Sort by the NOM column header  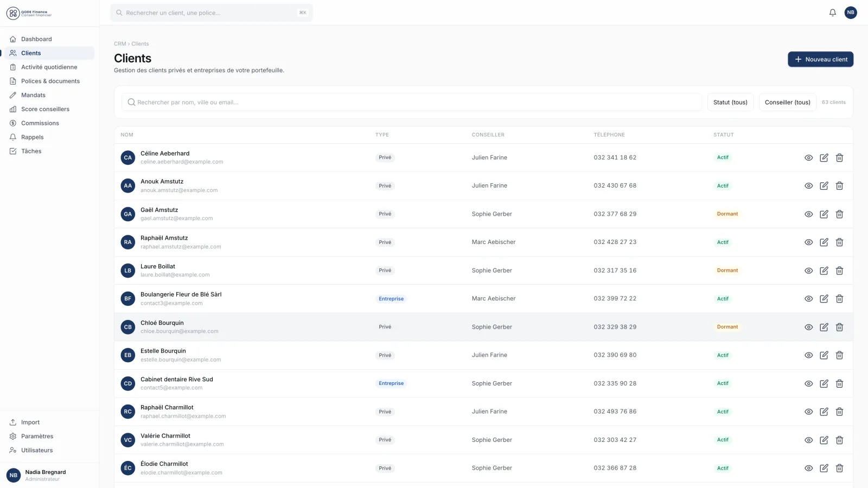click(127, 135)
